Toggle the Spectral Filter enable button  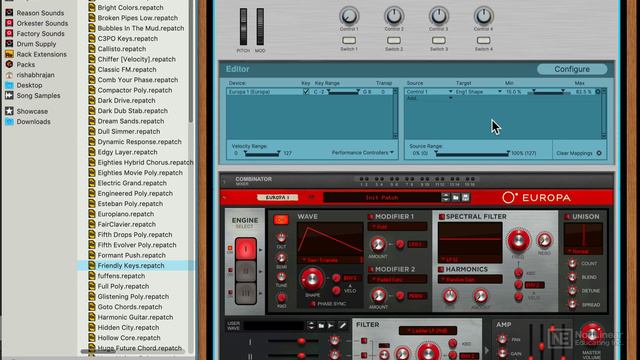[442, 217]
